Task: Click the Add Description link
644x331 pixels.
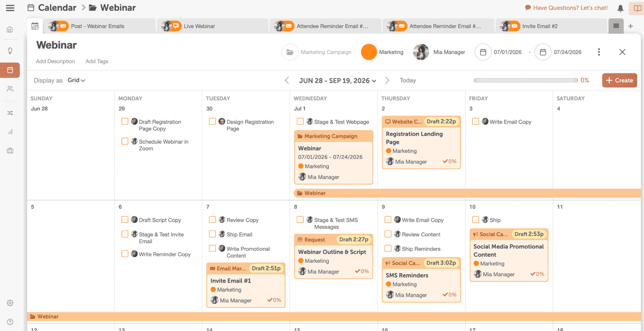Action: 55,61
